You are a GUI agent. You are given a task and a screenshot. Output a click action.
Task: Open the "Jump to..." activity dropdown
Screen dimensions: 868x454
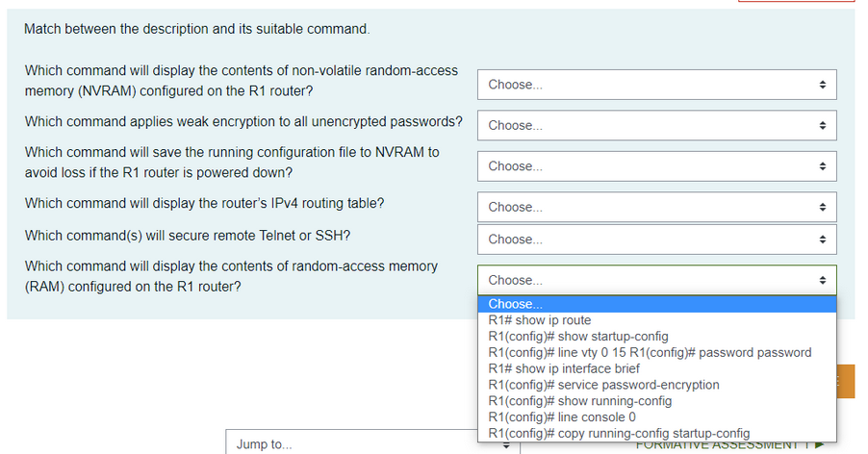tap(370, 443)
